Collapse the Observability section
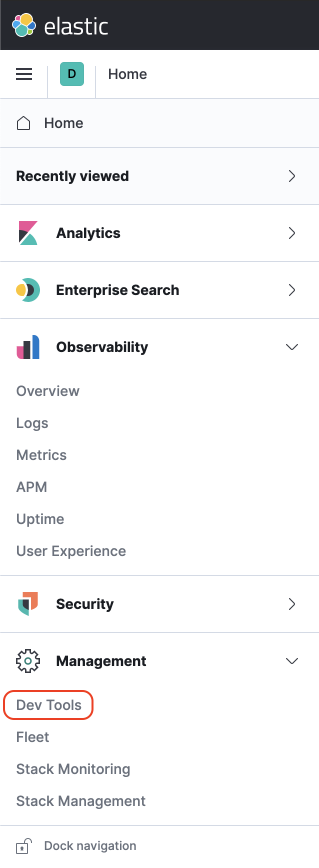Viewport: 319px width, 868px height. coord(291,346)
